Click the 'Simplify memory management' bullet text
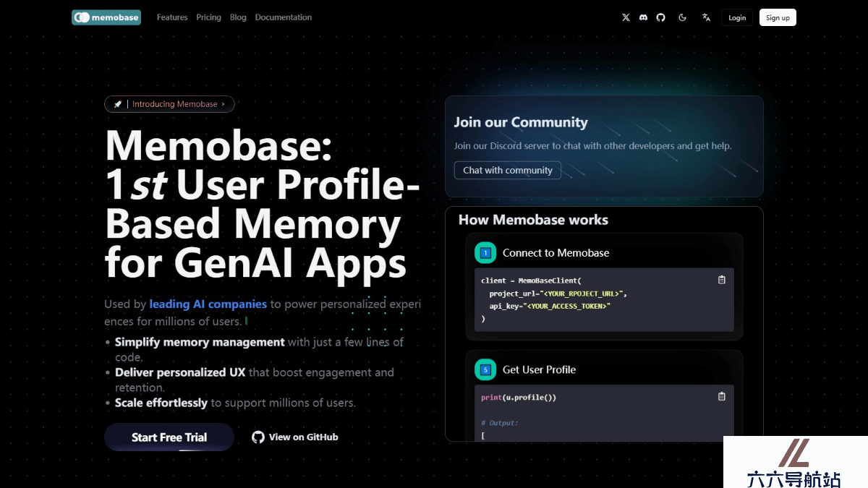The image size is (868, 488). (x=200, y=342)
